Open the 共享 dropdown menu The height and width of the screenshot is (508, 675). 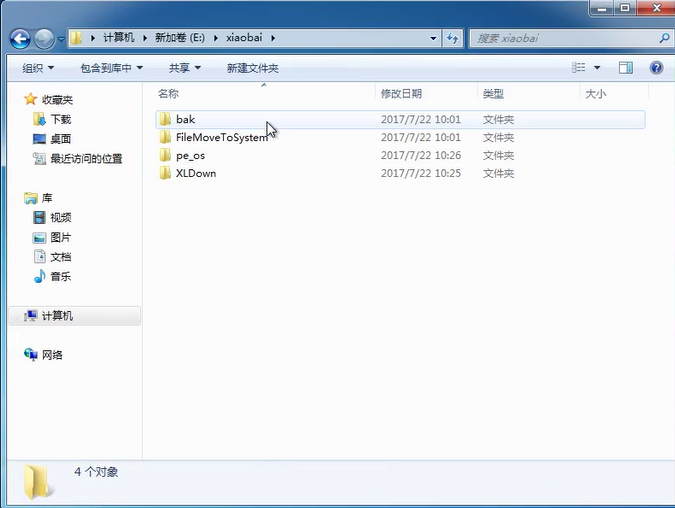point(184,68)
